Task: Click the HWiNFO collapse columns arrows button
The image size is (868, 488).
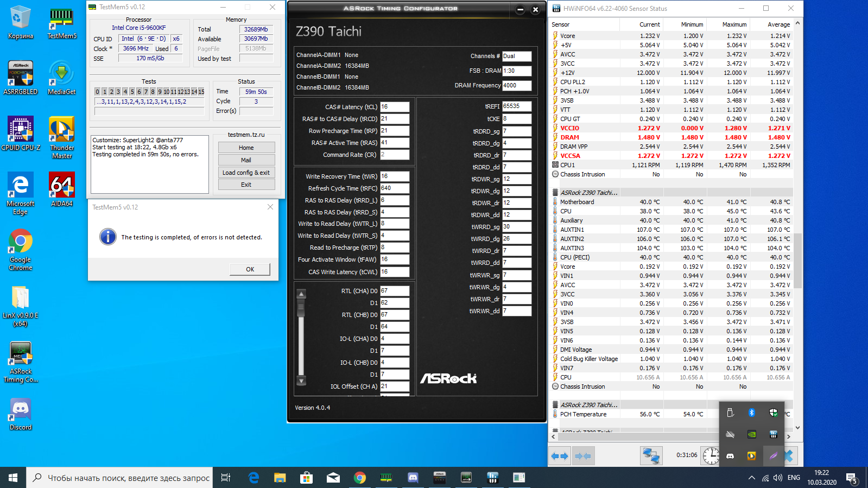Action: (x=582, y=456)
